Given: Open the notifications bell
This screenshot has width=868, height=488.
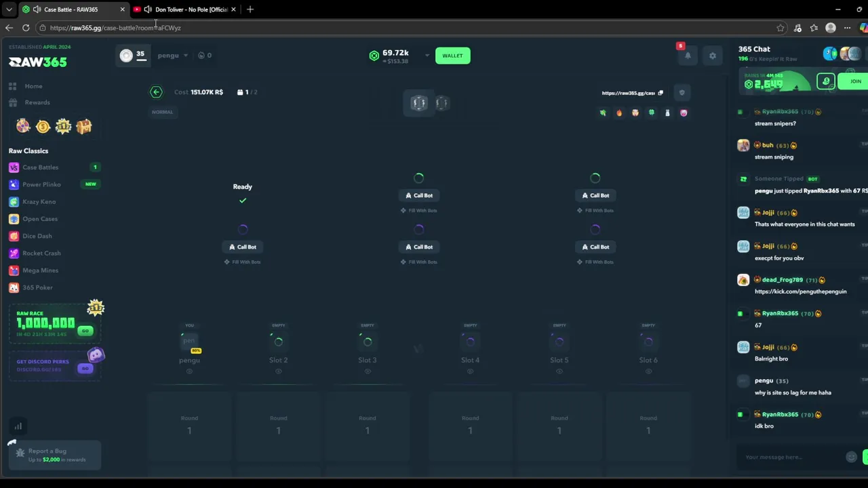Looking at the screenshot, I should pos(688,56).
